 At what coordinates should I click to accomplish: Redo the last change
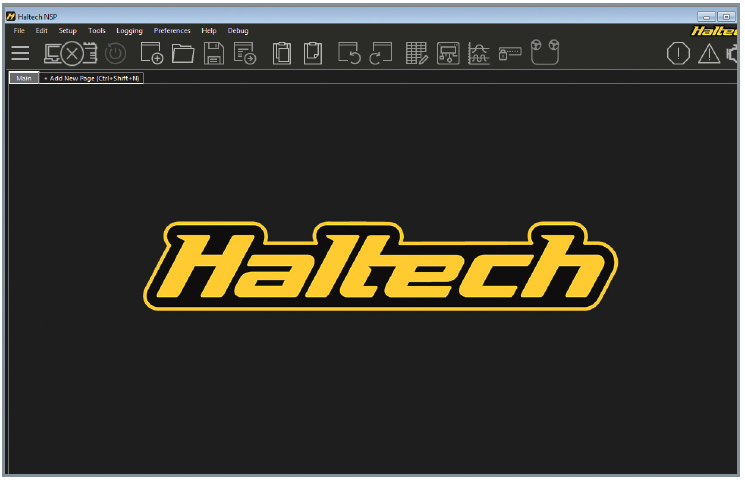[381, 53]
